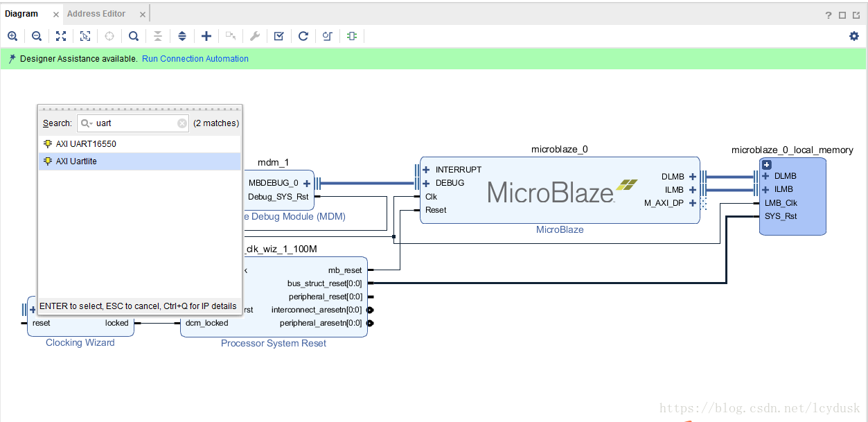Click the Validate Design checkmark icon
The image size is (868, 422).
point(278,36)
